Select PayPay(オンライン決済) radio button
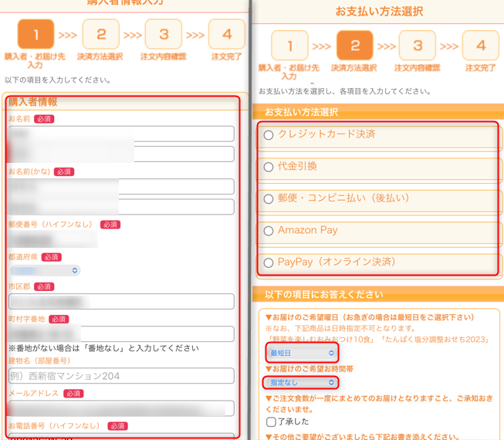504x440 pixels. pyautogui.click(x=269, y=263)
